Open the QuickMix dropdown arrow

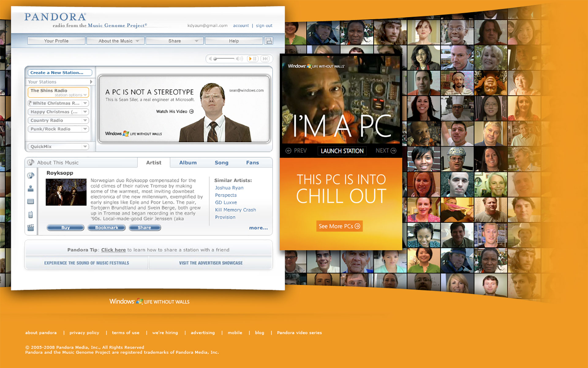(85, 147)
